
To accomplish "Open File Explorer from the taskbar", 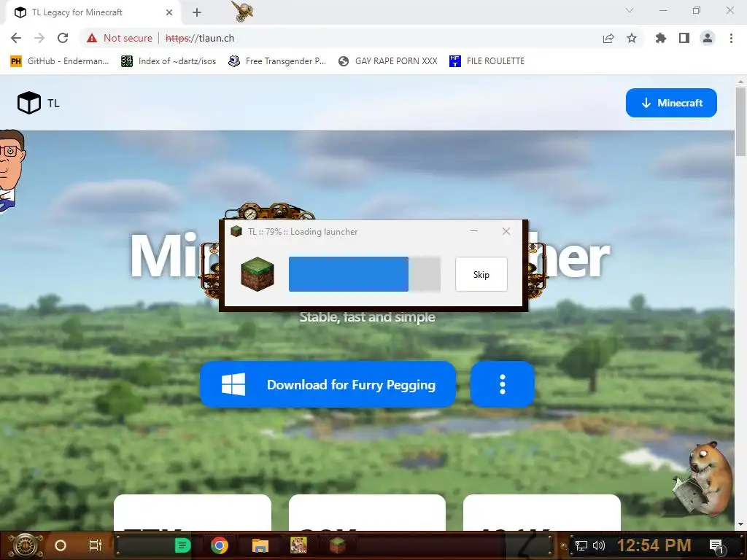I will click(260, 545).
